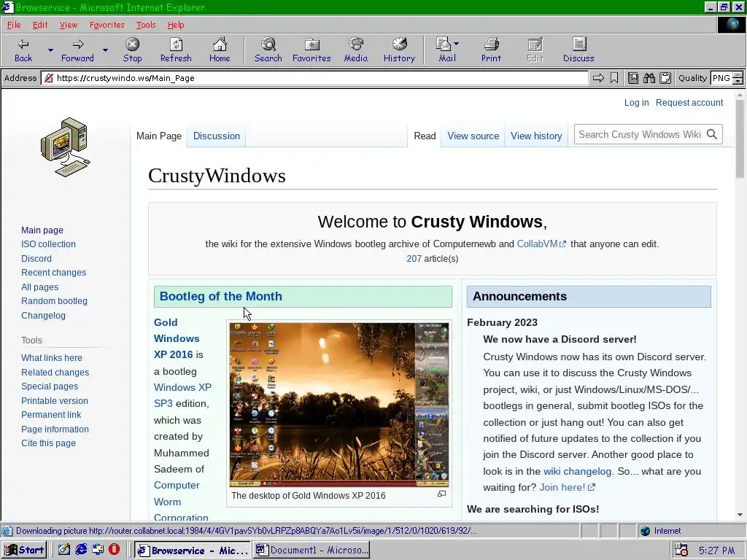
Task: Select the Read tab
Action: (x=425, y=136)
